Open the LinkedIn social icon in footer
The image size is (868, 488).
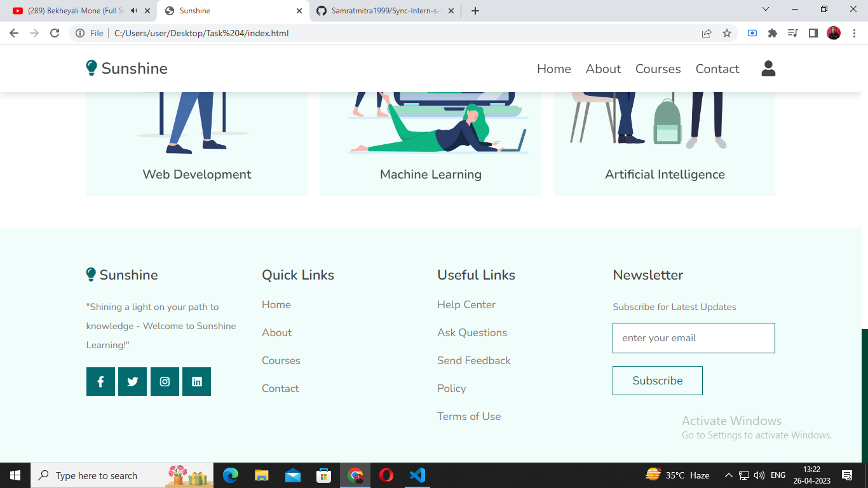[196, 381]
